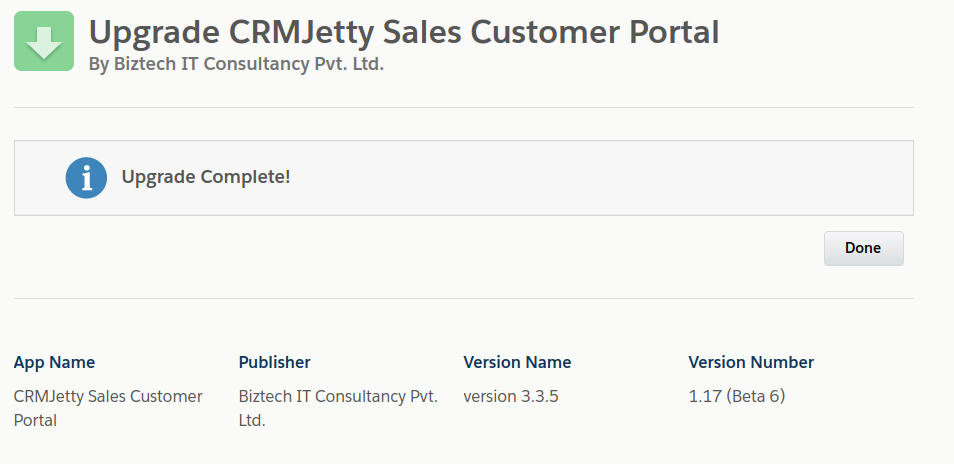Select the App Name column header

pos(54,362)
